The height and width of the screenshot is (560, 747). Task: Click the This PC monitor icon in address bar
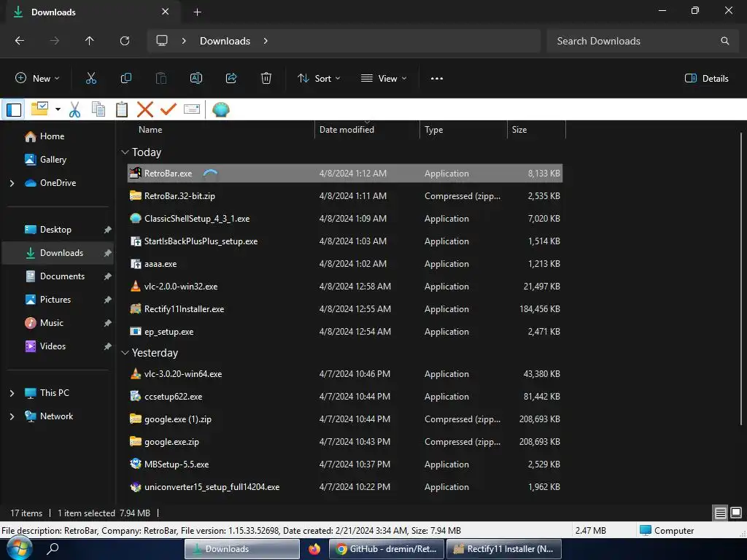pos(162,41)
